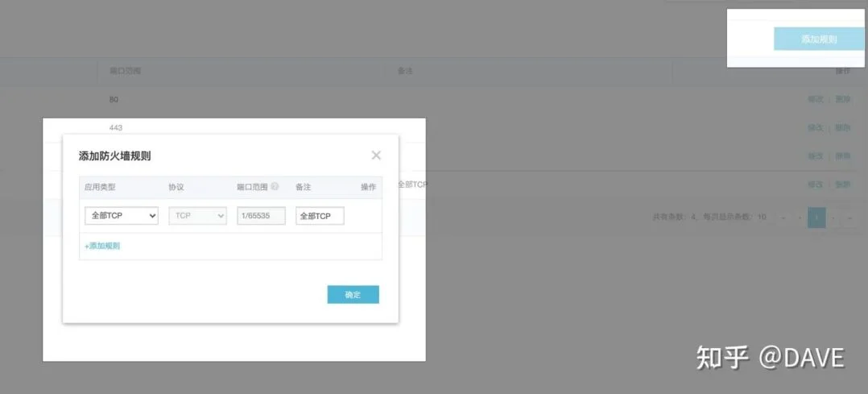Click 修改 in the last table row
The image size is (868, 394).
(x=816, y=185)
